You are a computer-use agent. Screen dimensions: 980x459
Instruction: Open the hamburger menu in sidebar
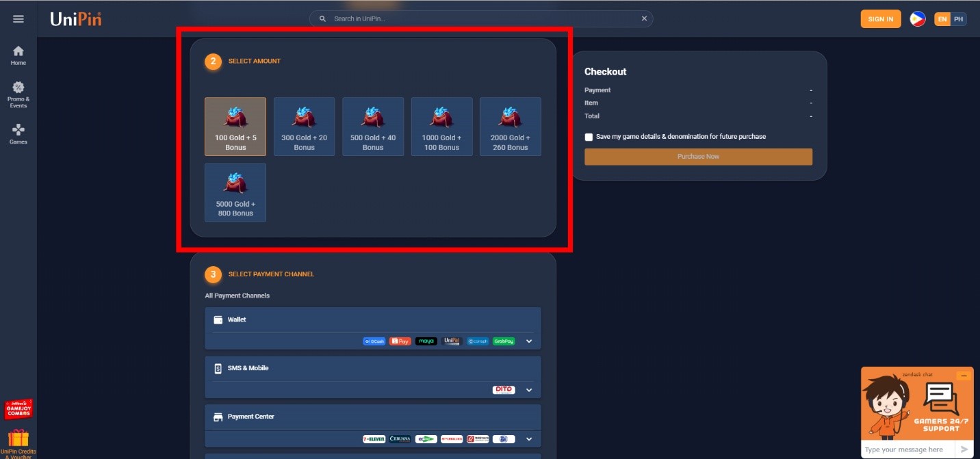(x=18, y=19)
